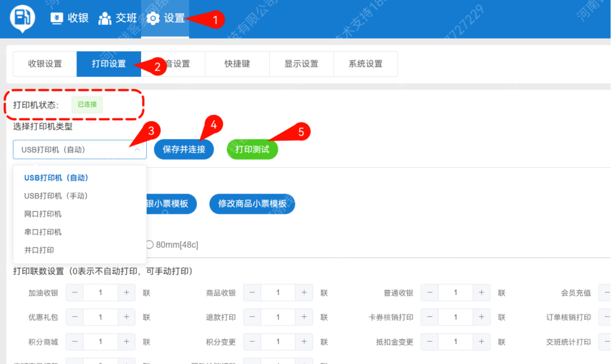Open the 交班 shift handover section
611x364 pixels.
(x=118, y=18)
